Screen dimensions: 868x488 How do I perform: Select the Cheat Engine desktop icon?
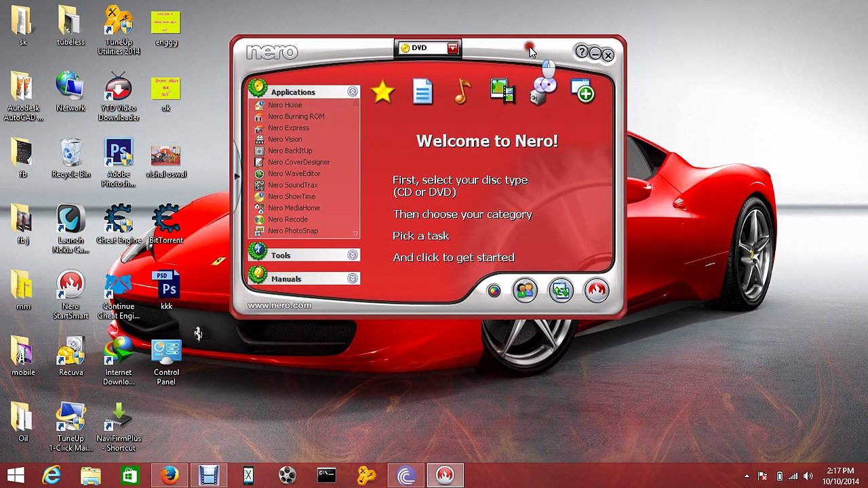(119, 224)
